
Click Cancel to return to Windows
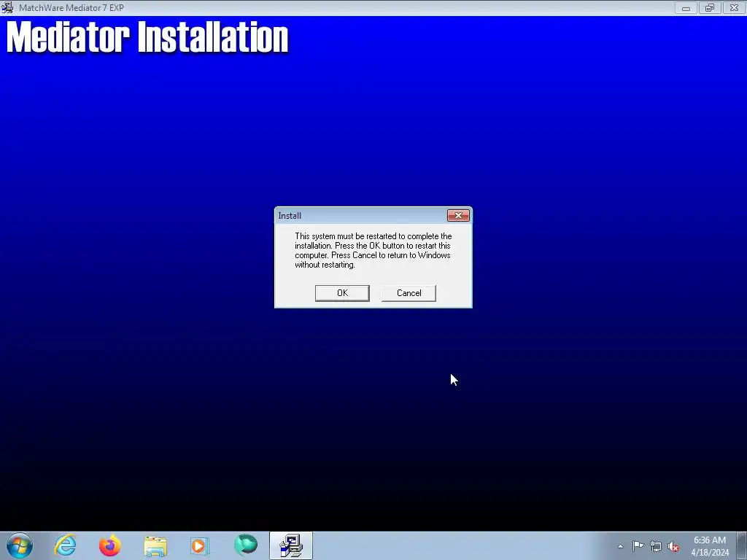point(409,293)
